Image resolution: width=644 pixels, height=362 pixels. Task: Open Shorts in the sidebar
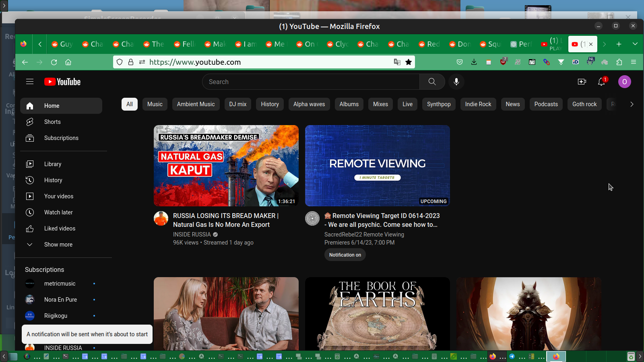coord(61,122)
